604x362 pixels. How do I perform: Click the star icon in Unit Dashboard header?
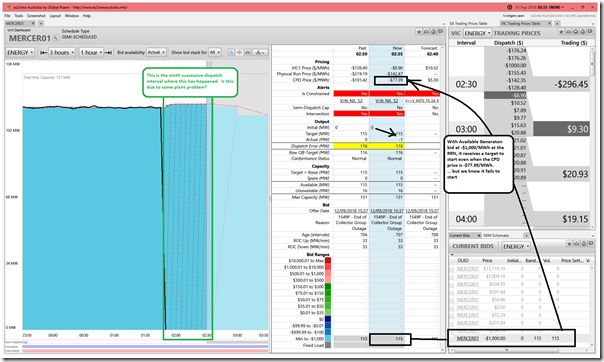(419, 32)
